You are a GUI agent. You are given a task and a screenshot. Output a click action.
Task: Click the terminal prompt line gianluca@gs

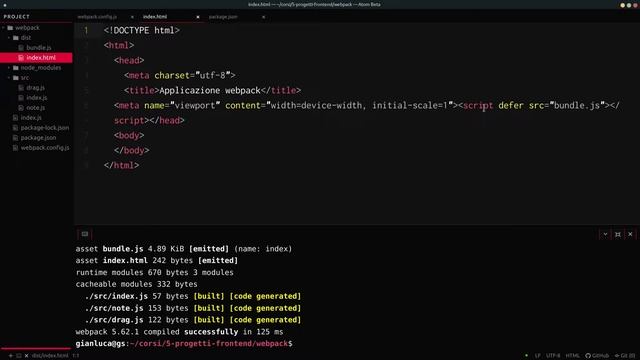(184, 344)
